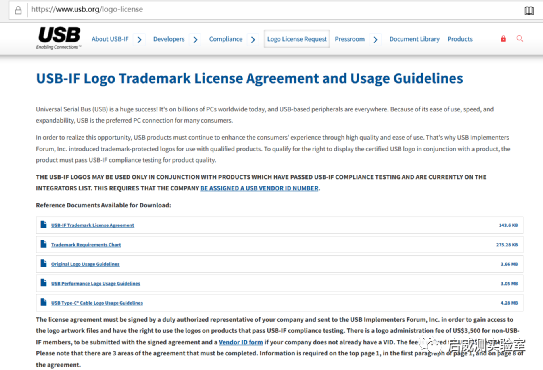Click document icon beside USB Performance Logo Usage Guidelines
Screen dimensions: 543x370
[x=43, y=283]
